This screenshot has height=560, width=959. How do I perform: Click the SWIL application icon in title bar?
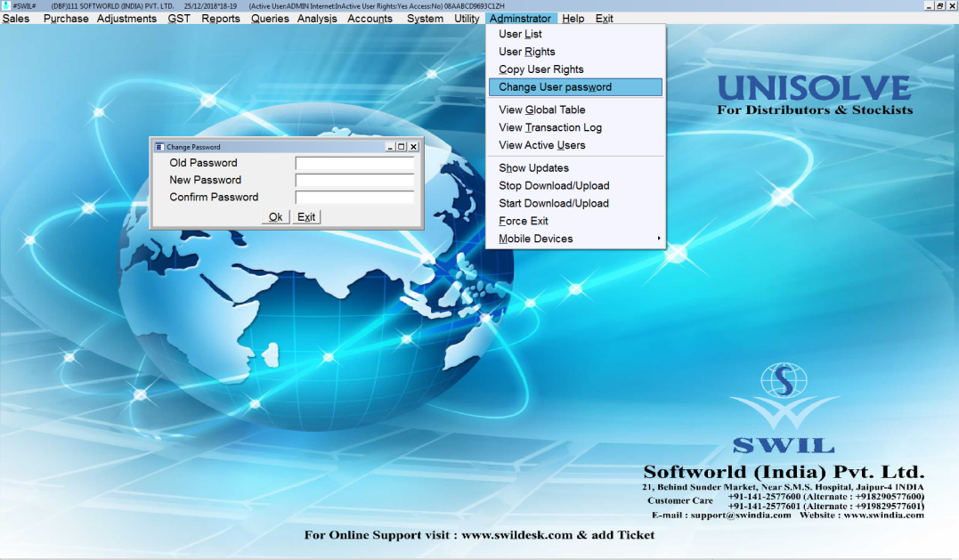(6, 5)
